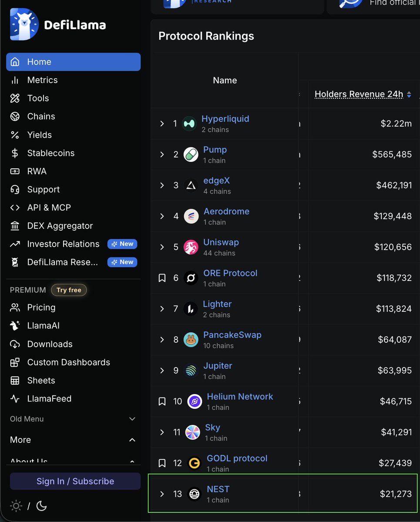Expand the Uniswap row
Image resolution: width=420 pixels, height=522 pixels.
[x=162, y=247]
